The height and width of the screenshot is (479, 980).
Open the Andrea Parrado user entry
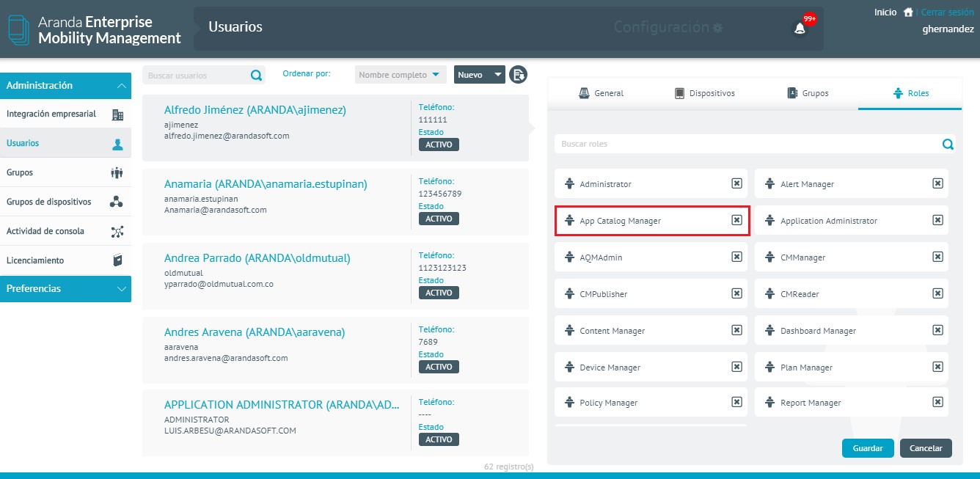point(335,276)
